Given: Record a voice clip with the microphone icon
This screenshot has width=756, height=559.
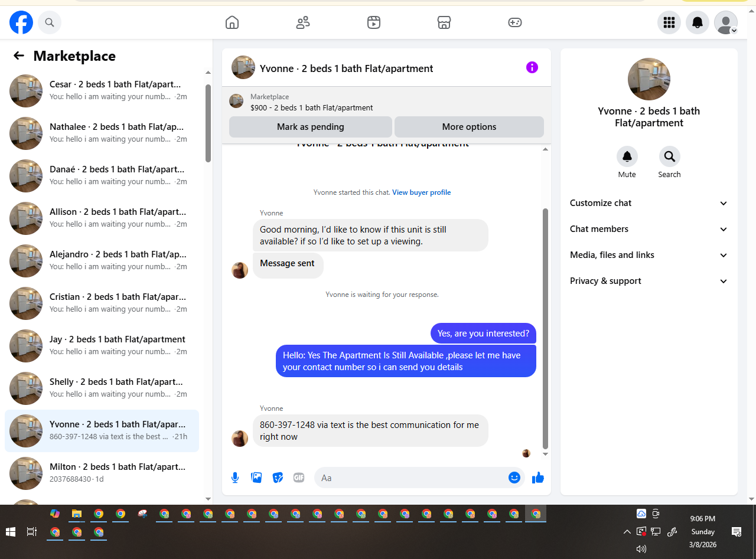Looking at the screenshot, I should 235,478.
